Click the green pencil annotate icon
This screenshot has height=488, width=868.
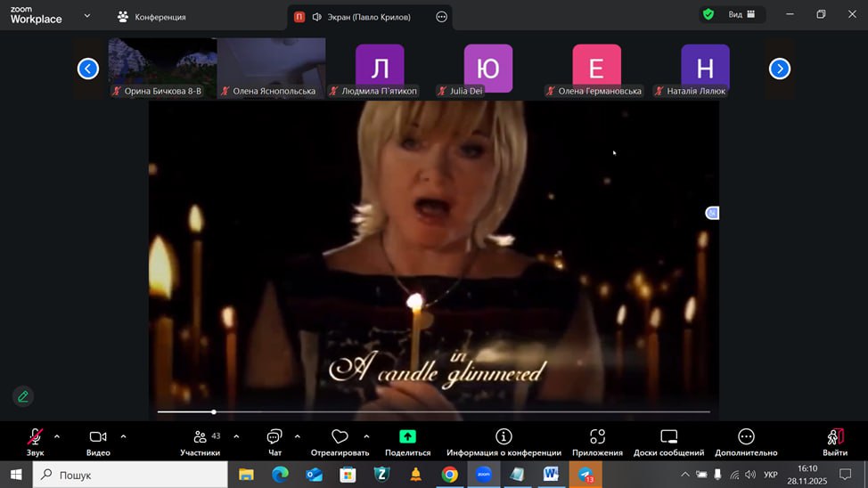[23, 396]
